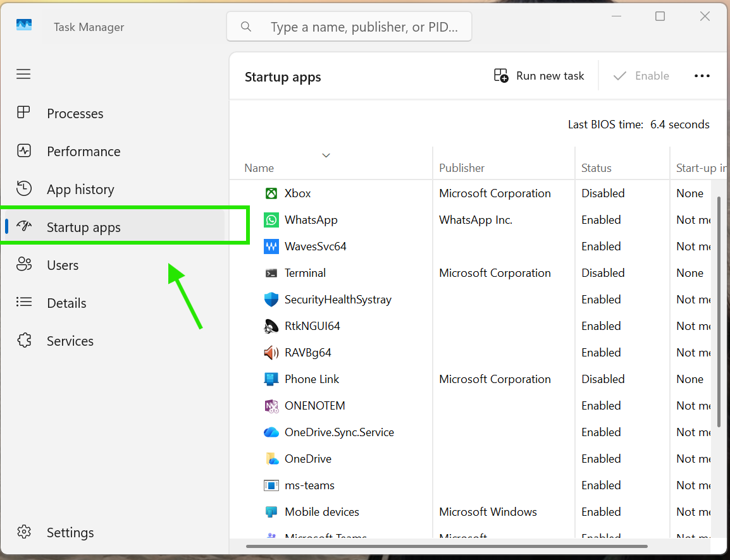Toggle sort arrow above Name column
This screenshot has width=730, height=560.
pyautogui.click(x=326, y=155)
